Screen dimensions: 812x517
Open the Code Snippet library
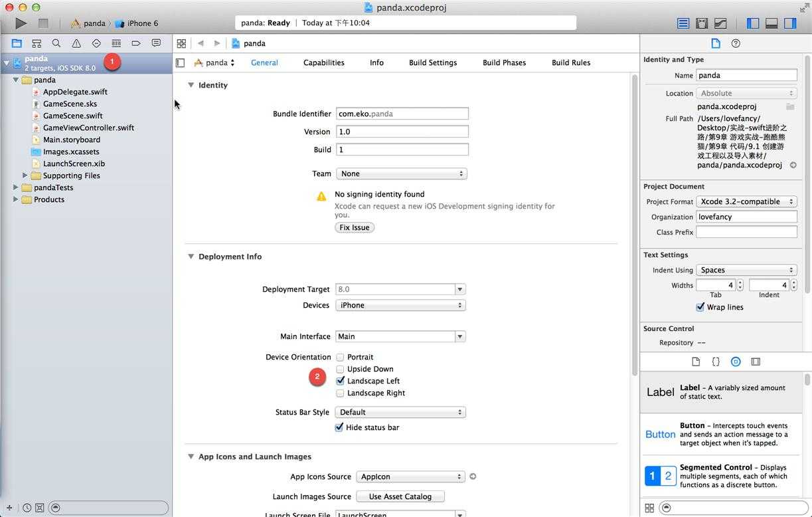(716, 362)
